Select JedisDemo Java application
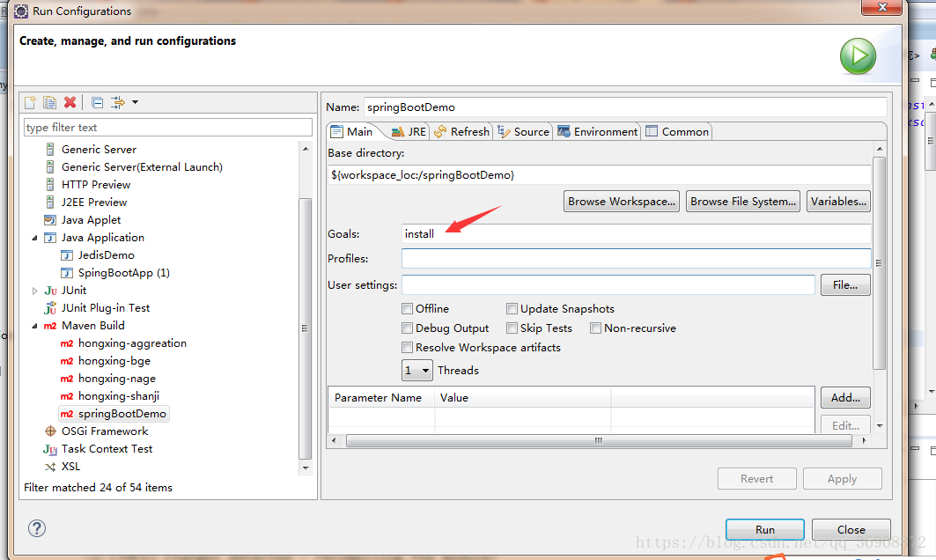The height and width of the screenshot is (560, 936). (x=107, y=255)
